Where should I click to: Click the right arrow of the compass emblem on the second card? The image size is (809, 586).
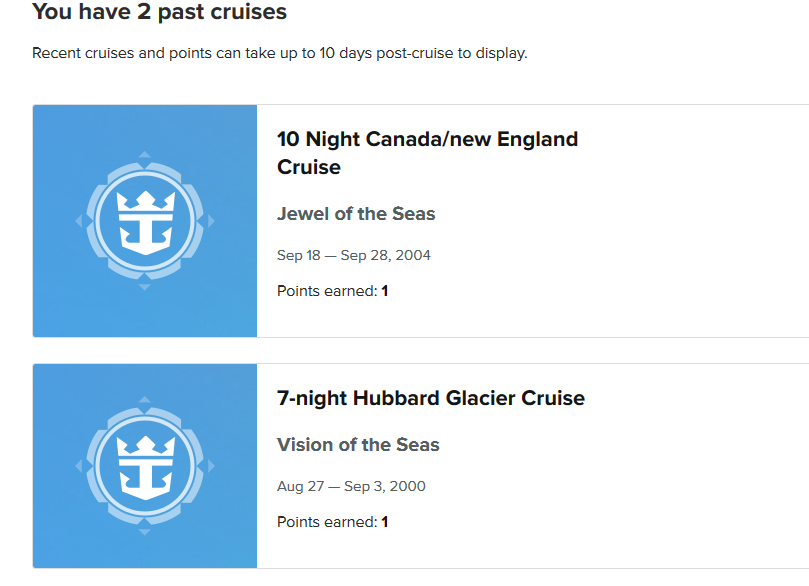211,466
